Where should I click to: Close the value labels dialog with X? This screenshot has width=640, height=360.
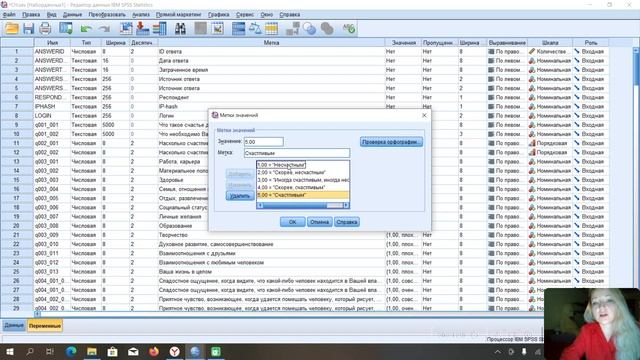point(424,115)
